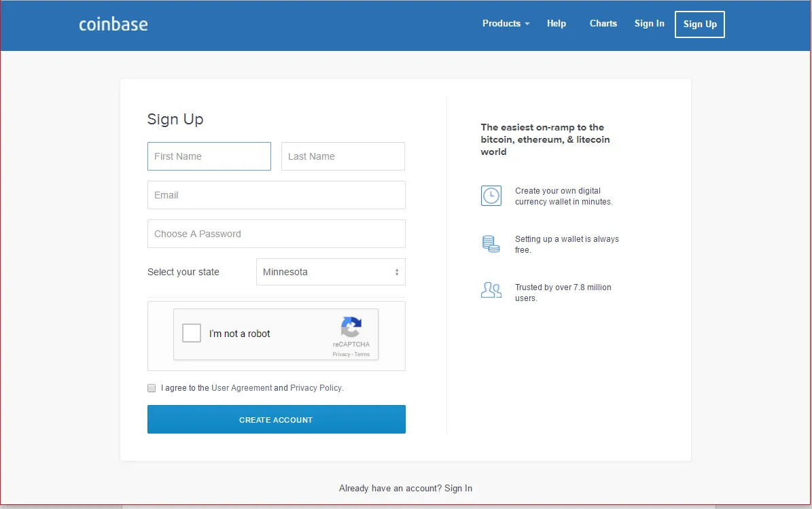Viewport: 812px width, 509px height.
Task: Click the 'Select your state' label
Action: (x=183, y=272)
